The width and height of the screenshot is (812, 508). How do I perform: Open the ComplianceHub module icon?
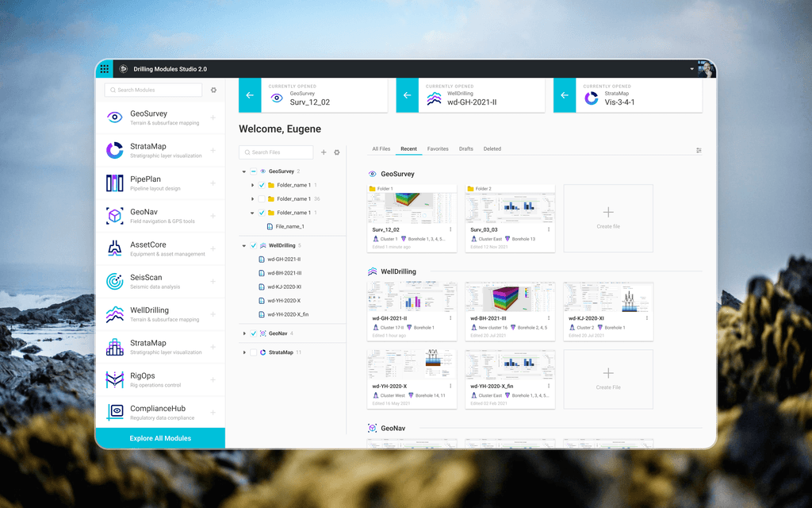[114, 412]
